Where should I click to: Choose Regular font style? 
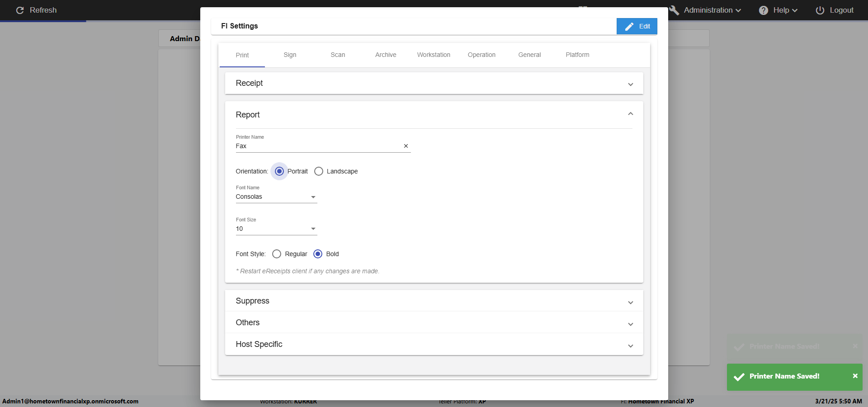(x=277, y=254)
